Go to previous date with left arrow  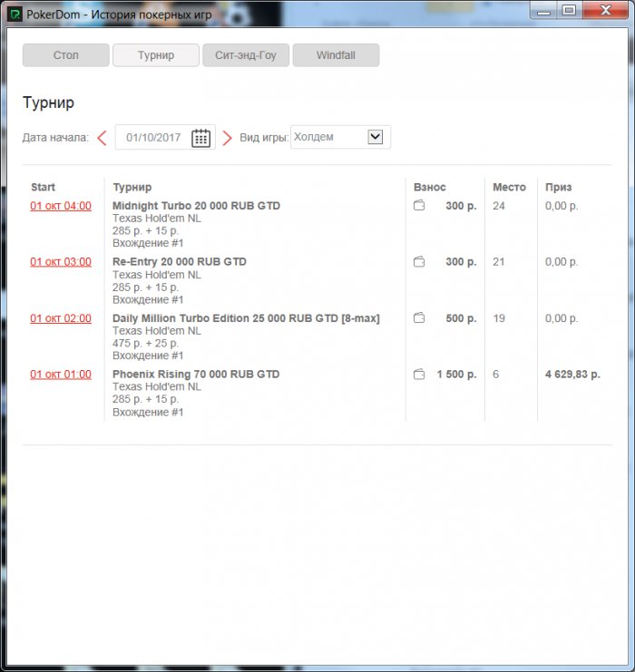[102, 138]
